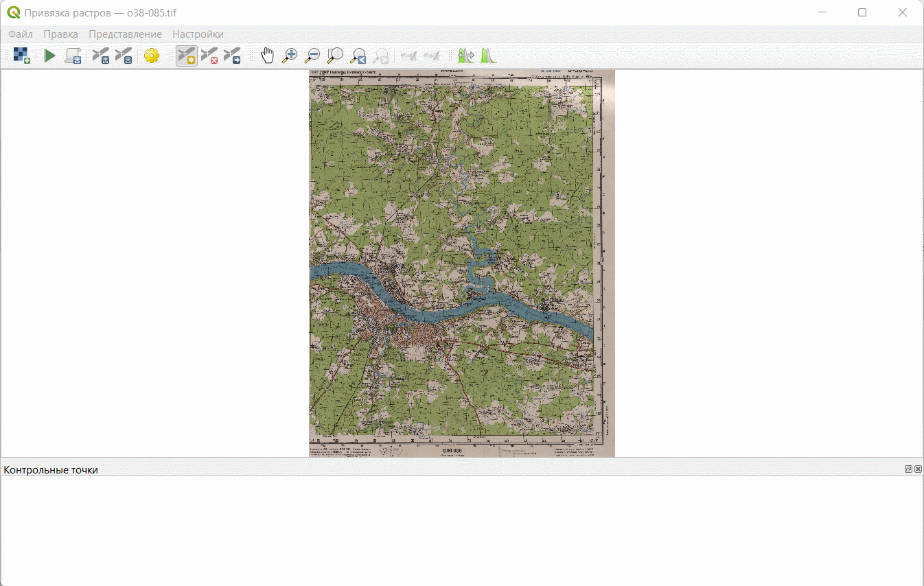Open the Представление menu
Screen dimensions: 924x586
(125, 34)
